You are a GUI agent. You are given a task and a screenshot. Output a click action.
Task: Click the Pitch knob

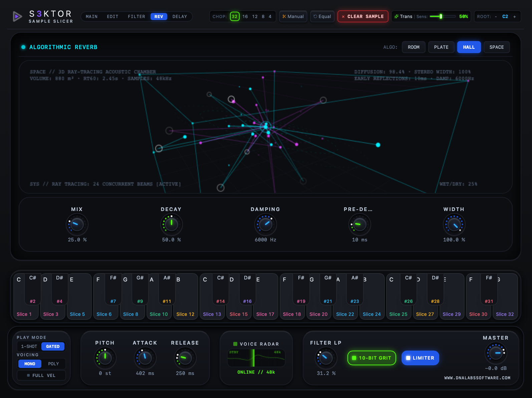(x=105, y=358)
